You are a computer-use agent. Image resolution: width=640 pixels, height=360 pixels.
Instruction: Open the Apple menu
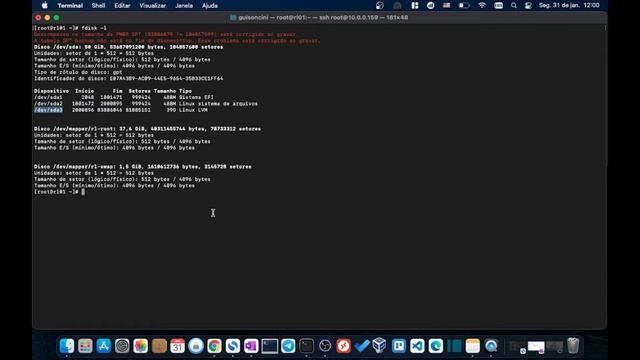point(44,6)
